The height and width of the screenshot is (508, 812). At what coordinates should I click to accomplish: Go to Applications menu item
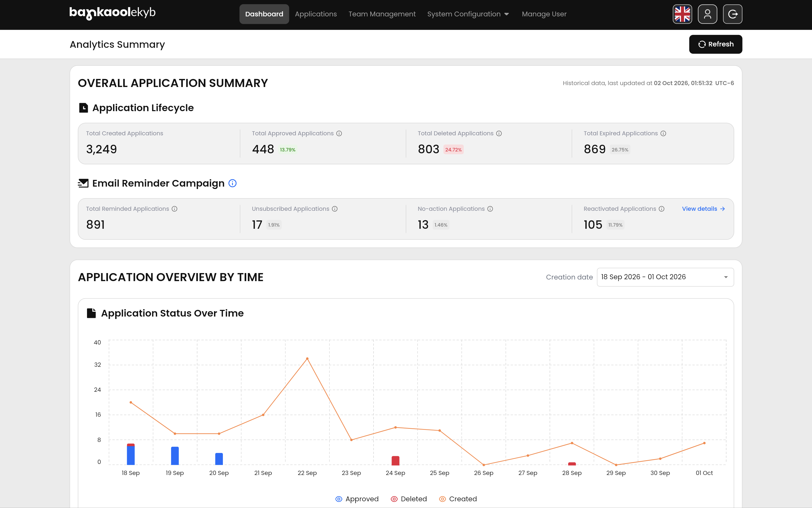coord(316,14)
